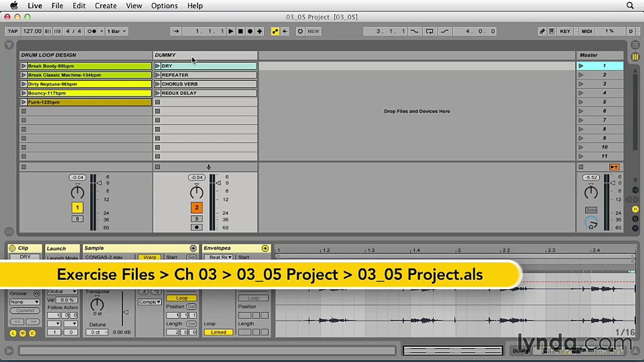Open the View menu
Image resolution: width=644 pixels, height=362 pixels.
pos(134,6)
